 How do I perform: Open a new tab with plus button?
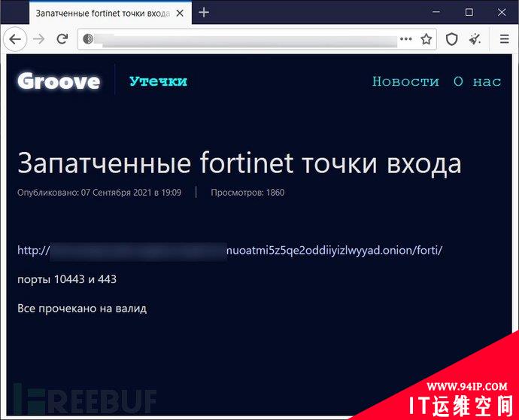point(204,13)
